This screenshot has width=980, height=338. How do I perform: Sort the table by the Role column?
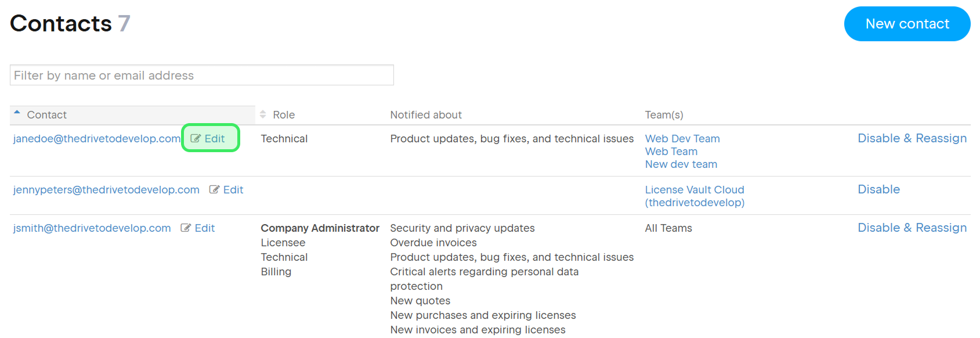tap(283, 115)
